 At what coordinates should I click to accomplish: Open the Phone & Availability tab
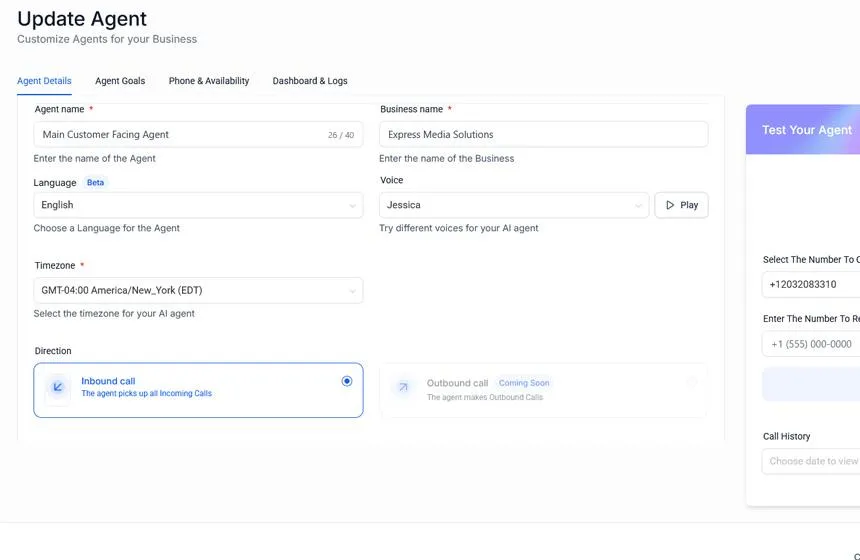tap(209, 81)
